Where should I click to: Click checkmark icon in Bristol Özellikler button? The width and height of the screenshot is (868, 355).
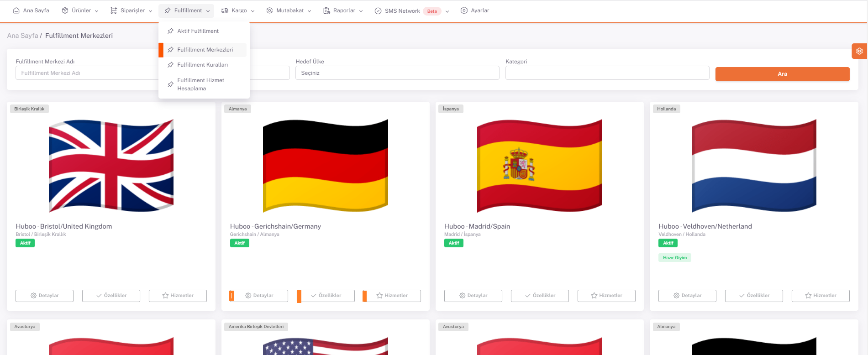(99, 296)
